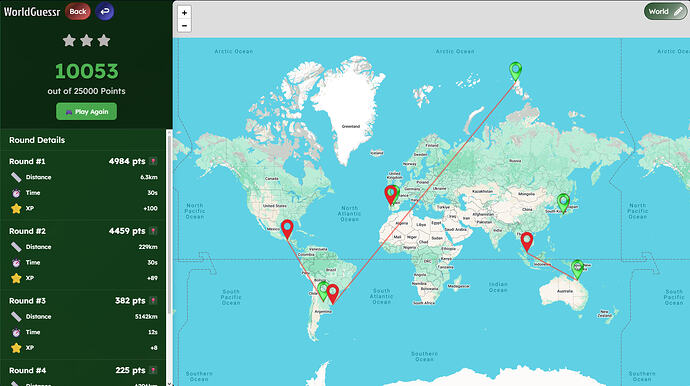
Task: Select the red pin above Argentina
Action: coord(333,294)
